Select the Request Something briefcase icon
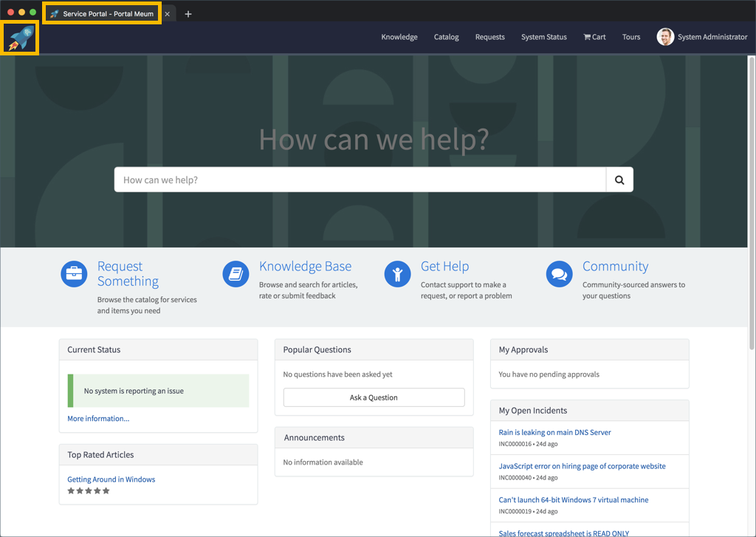Image resolution: width=756 pixels, height=537 pixels. click(x=74, y=273)
